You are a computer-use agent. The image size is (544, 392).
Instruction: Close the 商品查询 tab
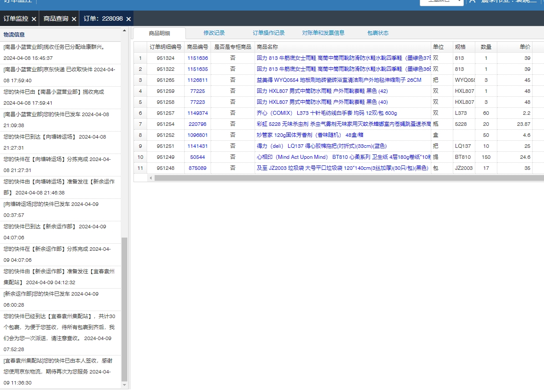(x=74, y=19)
